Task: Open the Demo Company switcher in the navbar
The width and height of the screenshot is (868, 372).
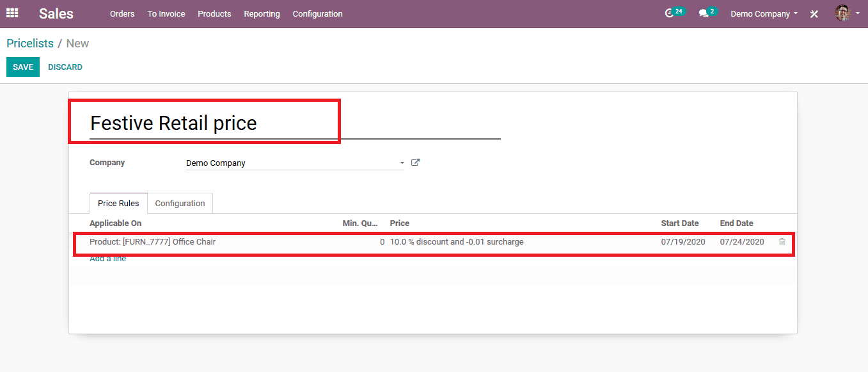Action: (x=764, y=13)
